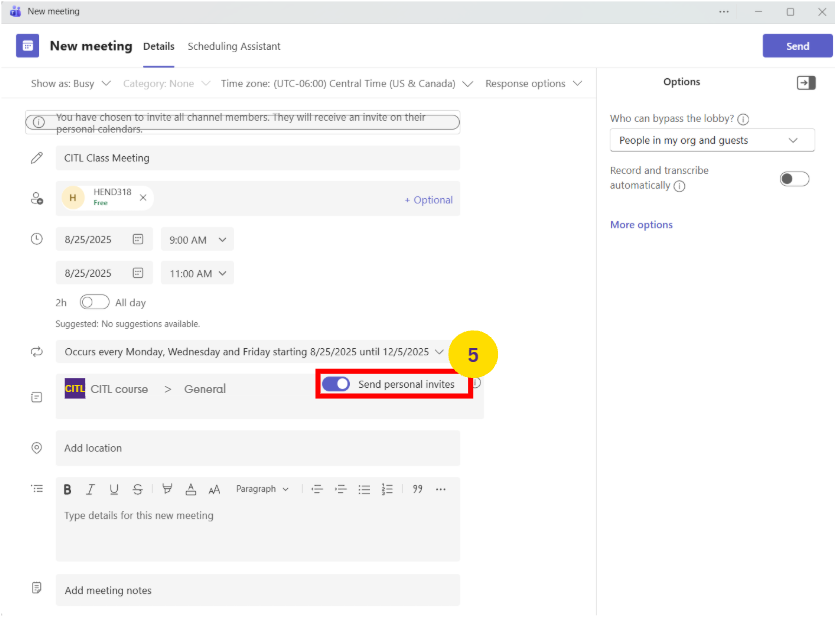Screen dimensions: 835x617
Task: Open the text highlight color tool
Action: coord(167,489)
